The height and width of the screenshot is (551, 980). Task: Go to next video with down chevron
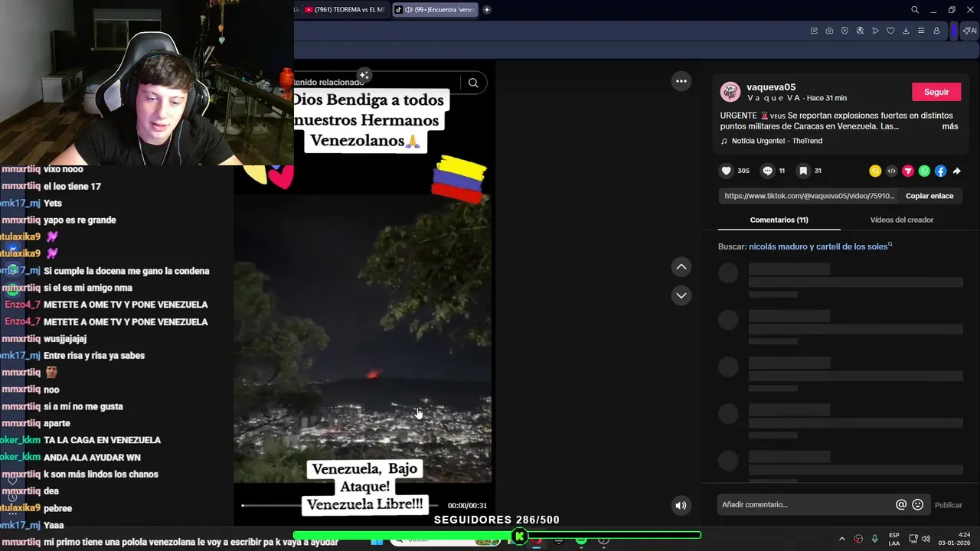(x=681, y=295)
